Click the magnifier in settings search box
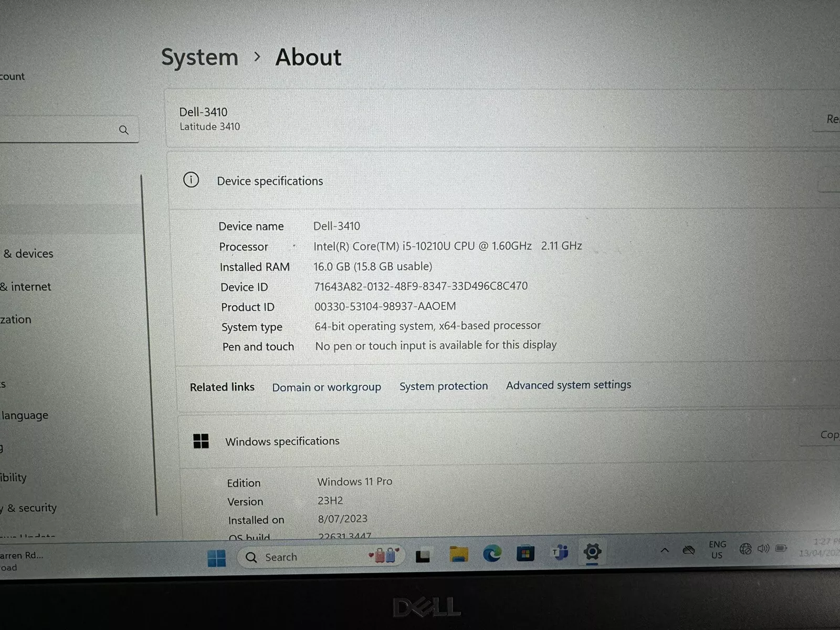The image size is (840, 630). 124,130
